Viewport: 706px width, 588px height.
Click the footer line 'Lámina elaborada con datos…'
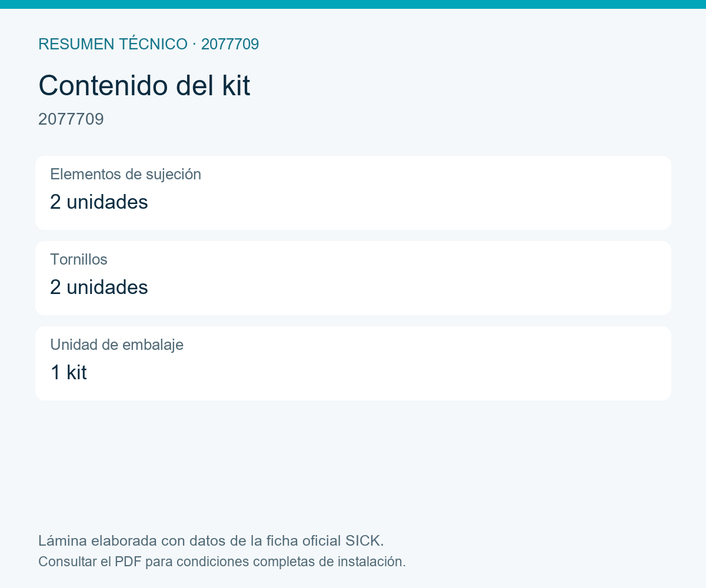pos(211,540)
